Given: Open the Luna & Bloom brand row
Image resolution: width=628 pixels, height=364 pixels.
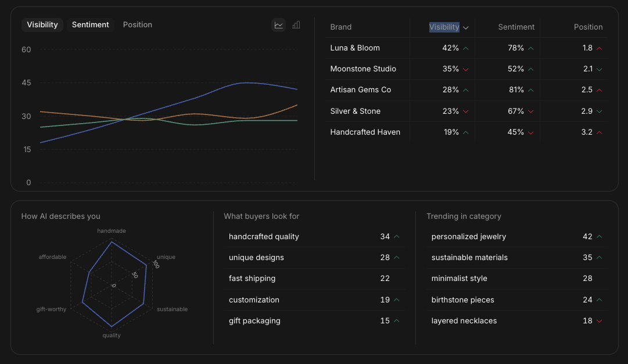Looking at the screenshot, I should click(355, 48).
